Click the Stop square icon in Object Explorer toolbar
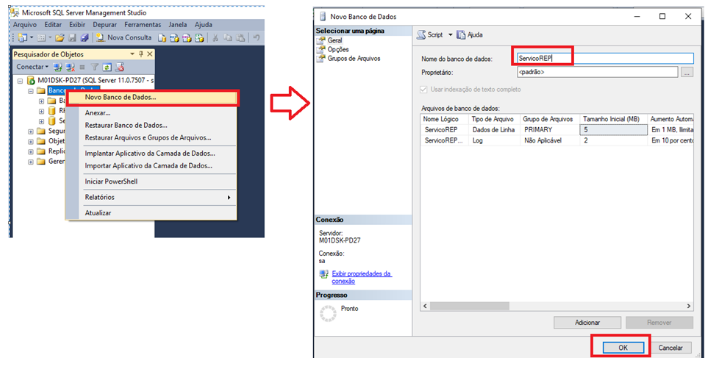The width and height of the screenshot is (712, 370). [82, 67]
